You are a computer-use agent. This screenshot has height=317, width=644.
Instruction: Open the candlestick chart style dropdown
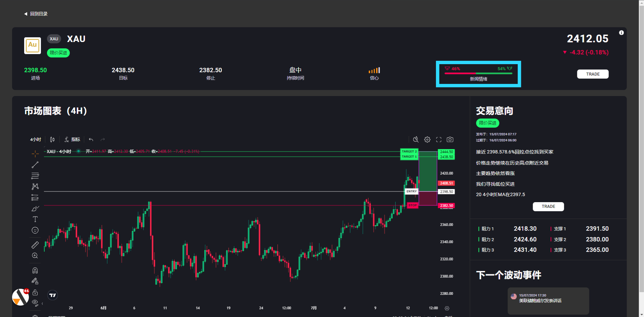(x=52, y=139)
